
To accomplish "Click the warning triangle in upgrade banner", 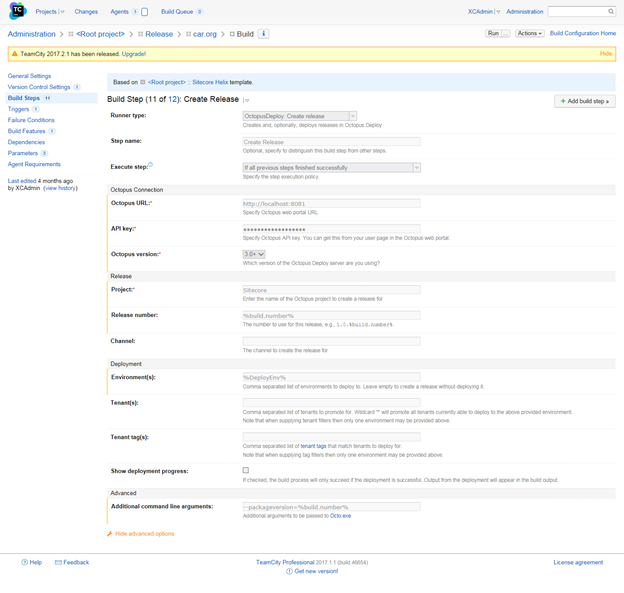I will [15, 54].
